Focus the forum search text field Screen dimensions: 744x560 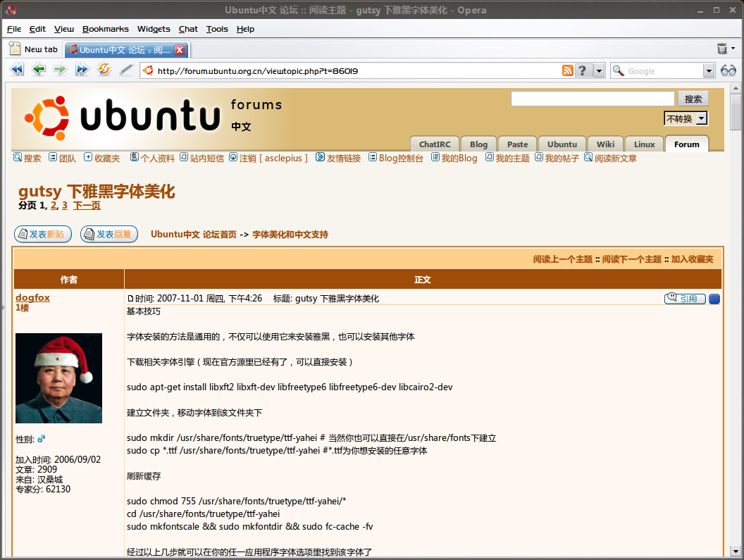(593, 99)
